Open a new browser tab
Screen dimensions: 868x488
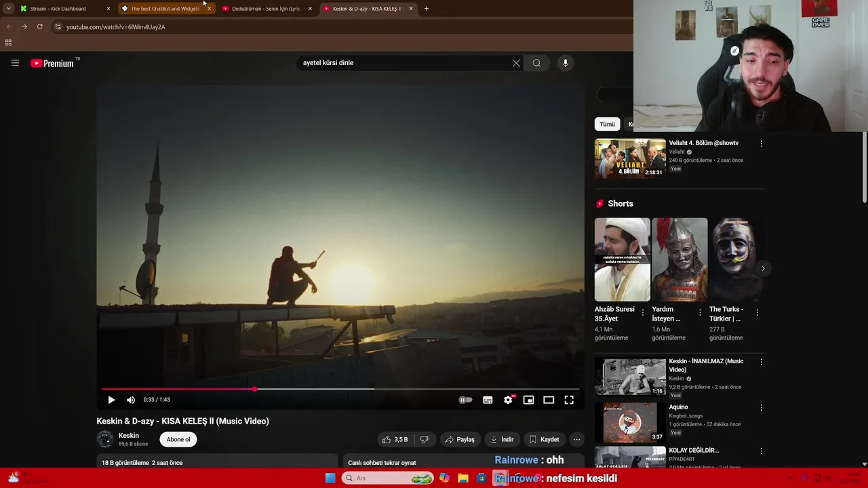[x=427, y=9]
